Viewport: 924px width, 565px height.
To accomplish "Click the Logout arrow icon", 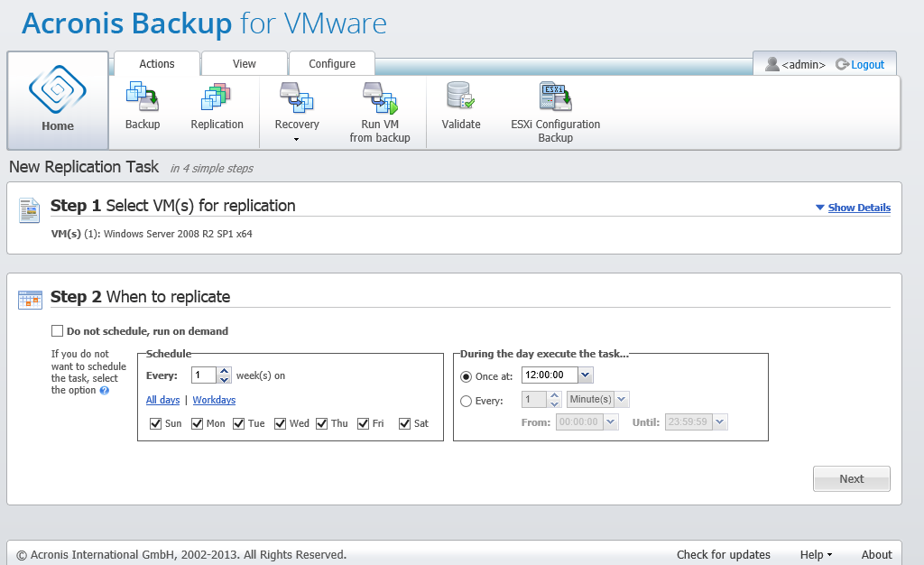I will click(842, 64).
